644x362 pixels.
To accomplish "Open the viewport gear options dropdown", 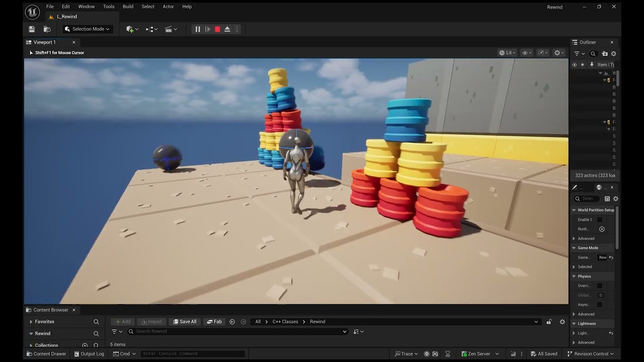I will pyautogui.click(x=559, y=53).
